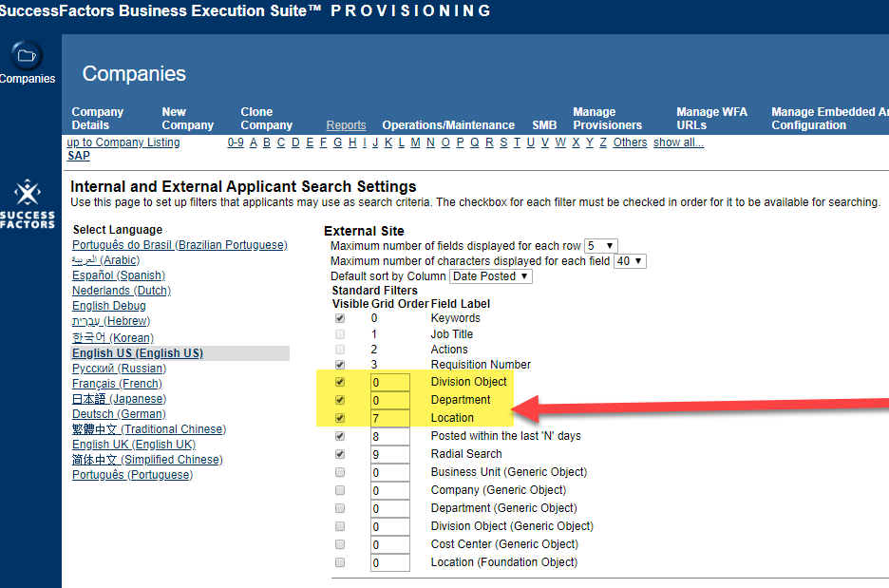889x588 pixels.
Task: Tick the Division Object (Generic Object) checkbox
Action: pos(340,527)
